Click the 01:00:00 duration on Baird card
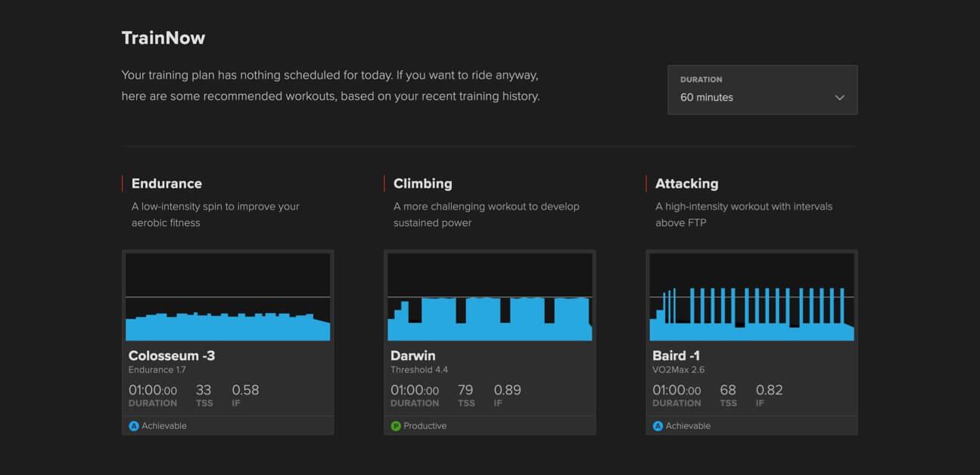 pyautogui.click(x=677, y=390)
